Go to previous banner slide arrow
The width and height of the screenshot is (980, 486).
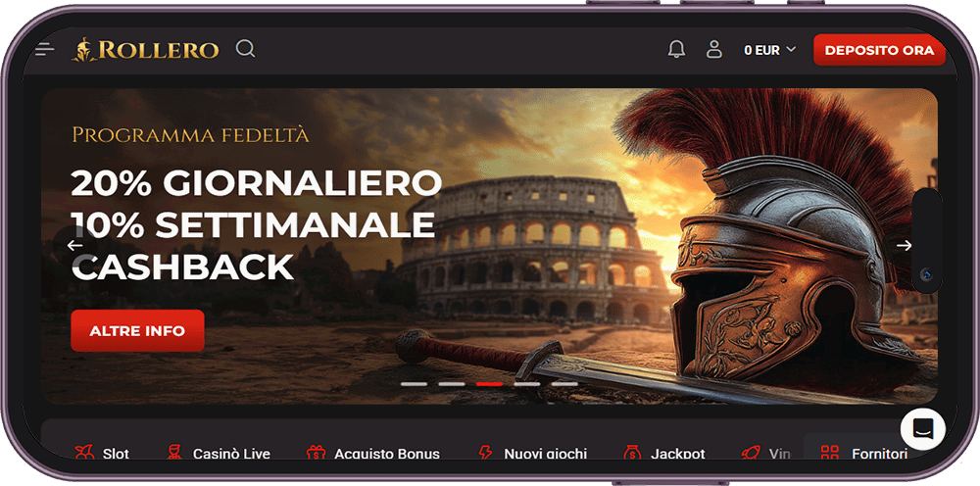pos(75,246)
